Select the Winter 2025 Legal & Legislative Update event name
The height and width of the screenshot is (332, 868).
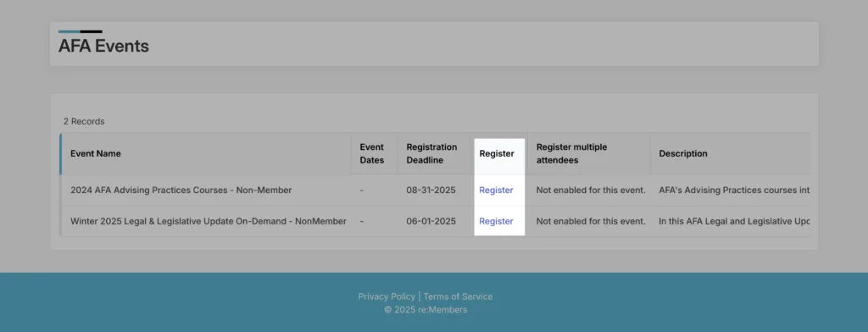(x=209, y=221)
